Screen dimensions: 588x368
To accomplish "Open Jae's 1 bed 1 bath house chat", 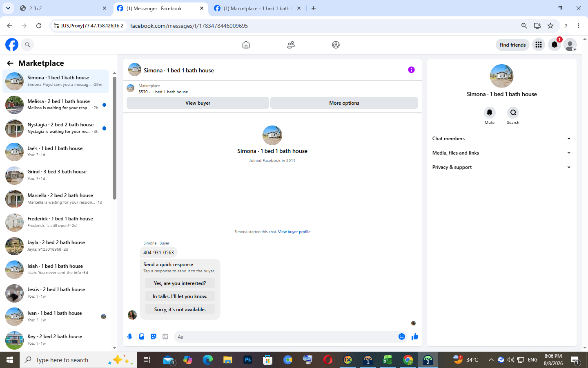I will [x=56, y=152].
